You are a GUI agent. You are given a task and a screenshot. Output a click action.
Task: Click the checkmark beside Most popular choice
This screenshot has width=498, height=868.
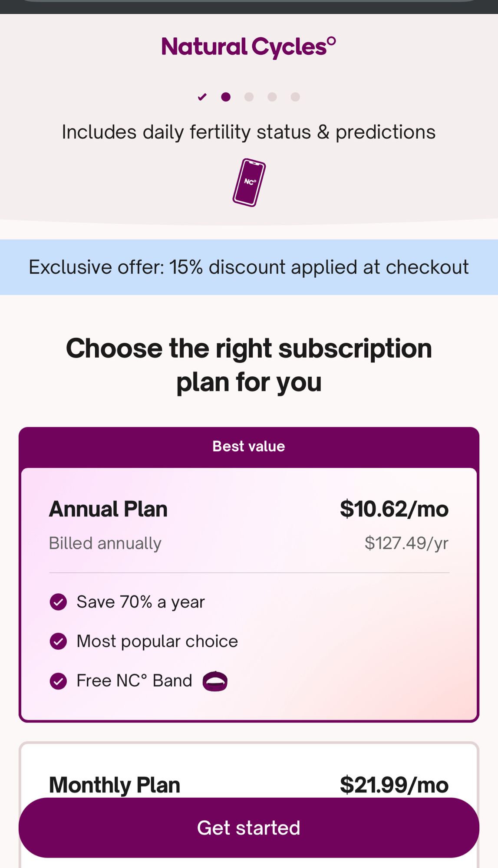[x=58, y=641]
